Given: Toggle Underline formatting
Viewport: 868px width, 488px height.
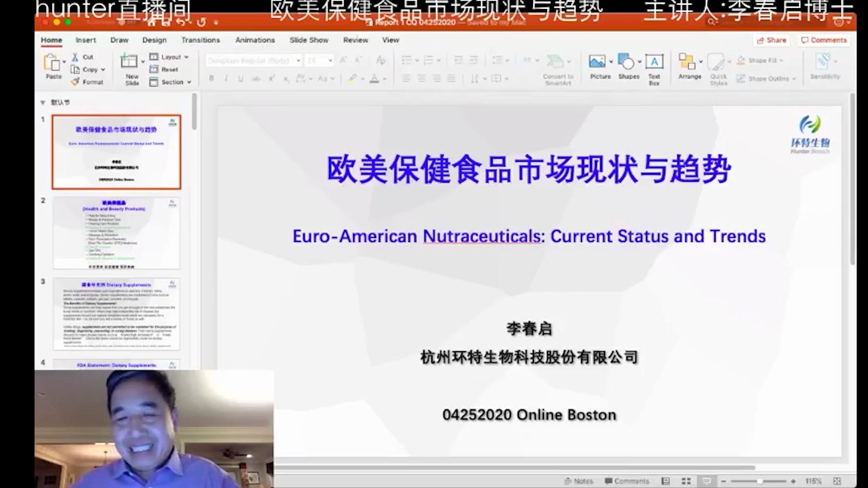Looking at the screenshot, I should [x=241, y=79].
